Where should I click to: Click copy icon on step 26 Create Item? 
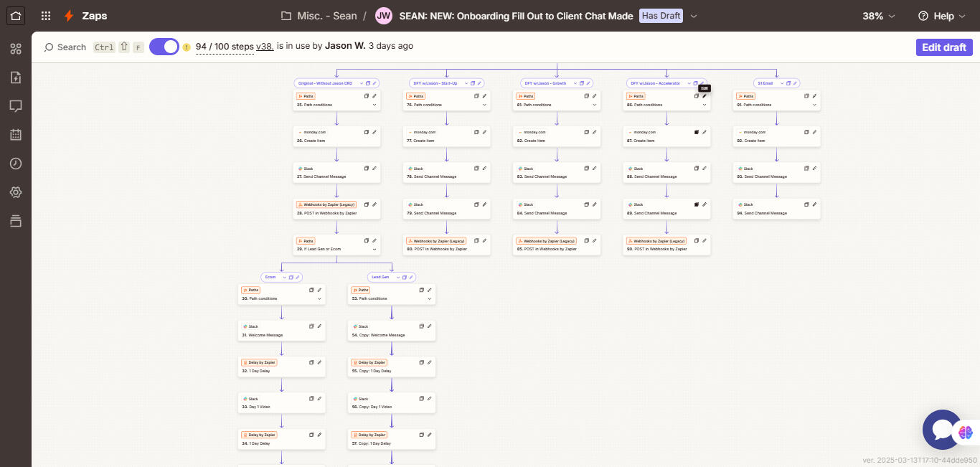point(366,132)
